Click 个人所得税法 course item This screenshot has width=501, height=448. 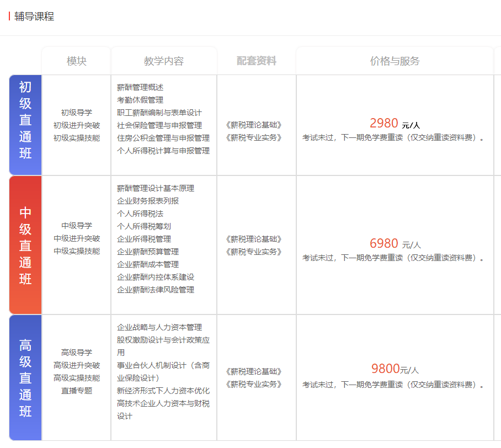coord(140,214)
